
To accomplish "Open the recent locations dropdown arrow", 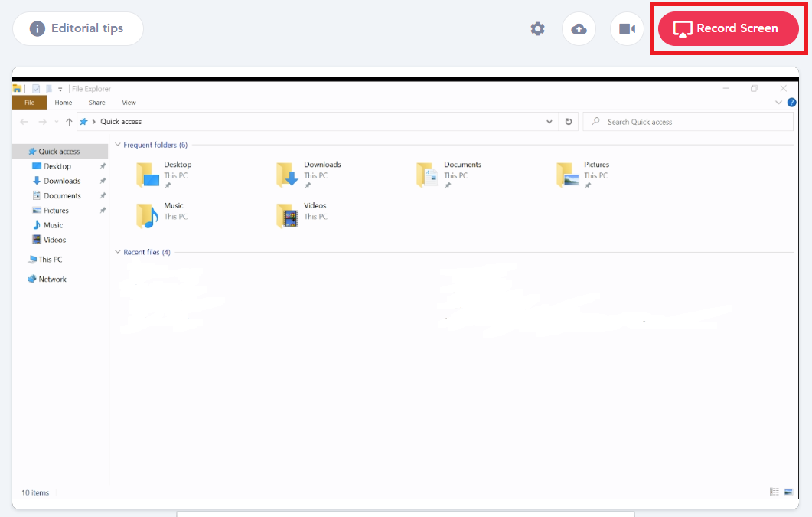I will click(57, 122).
